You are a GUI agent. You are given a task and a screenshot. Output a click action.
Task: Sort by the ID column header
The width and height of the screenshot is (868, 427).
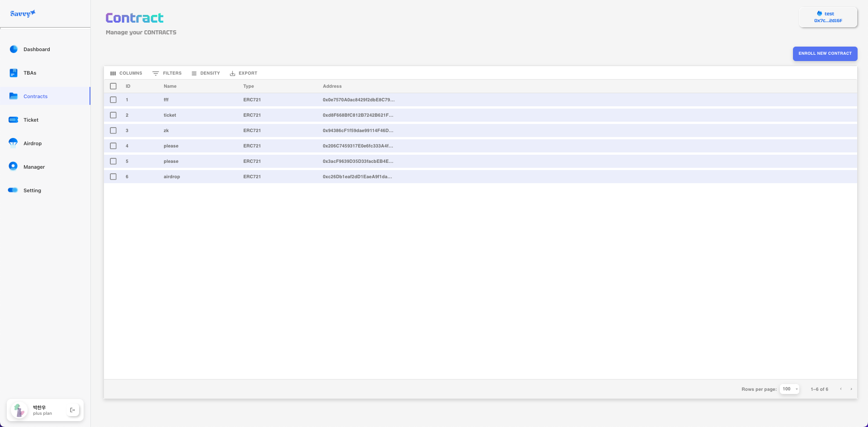tap(128, 86)
